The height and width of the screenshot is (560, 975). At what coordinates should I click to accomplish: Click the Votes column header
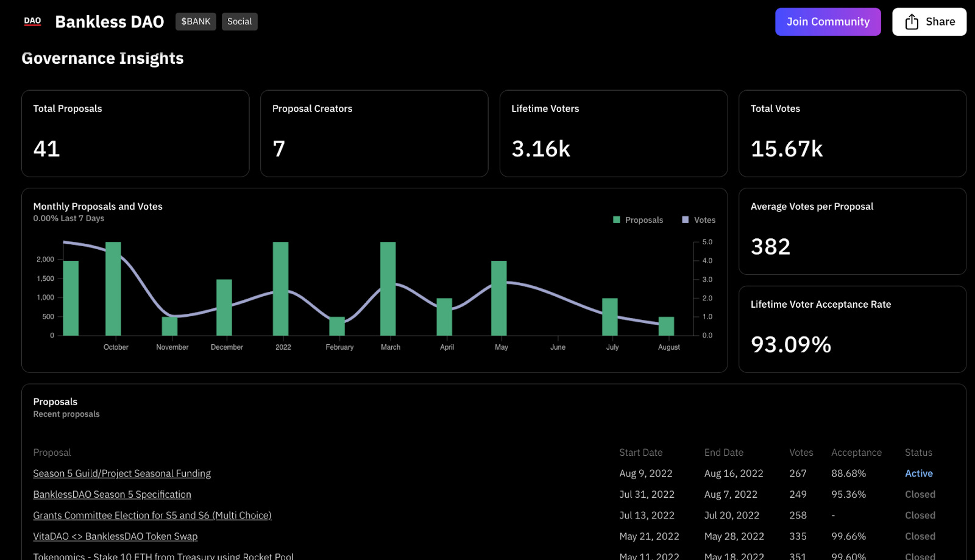(x=801, y=453)
